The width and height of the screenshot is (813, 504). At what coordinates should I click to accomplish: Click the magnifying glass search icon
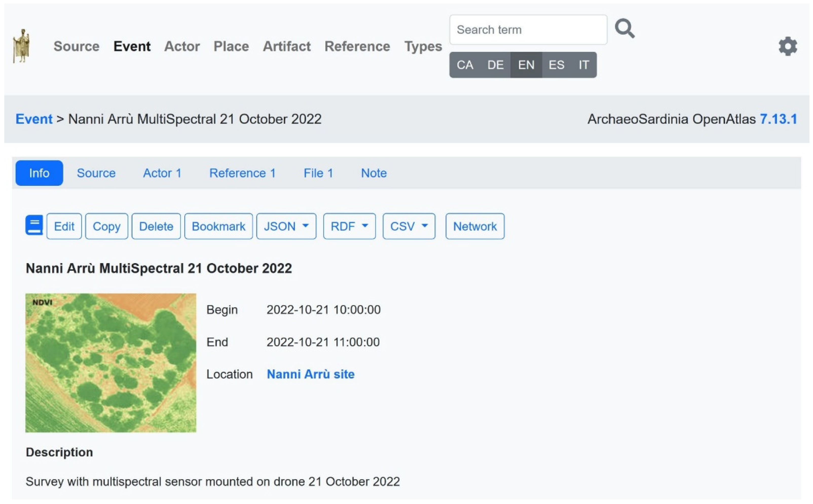click(x=624, y=29)
